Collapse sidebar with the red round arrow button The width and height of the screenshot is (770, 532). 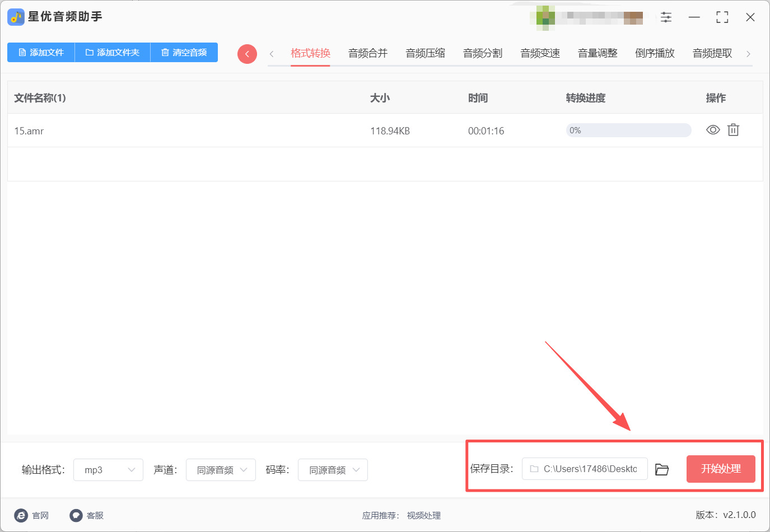coord(247,54)
